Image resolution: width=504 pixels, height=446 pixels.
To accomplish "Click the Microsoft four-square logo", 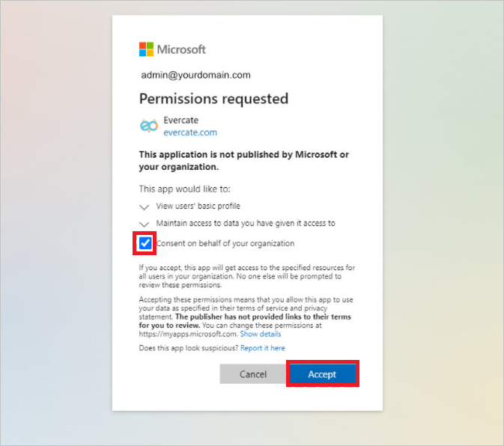I will coord(146,49).
